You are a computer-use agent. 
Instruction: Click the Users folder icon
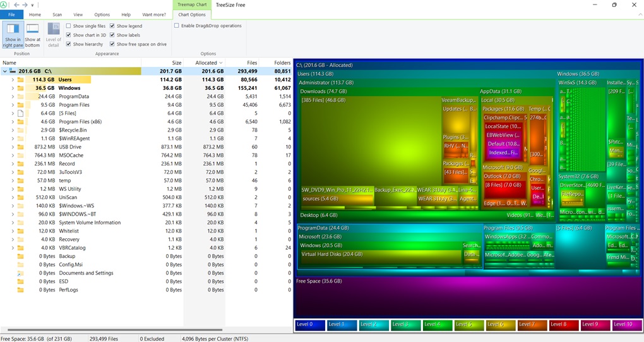pos(21,80)
